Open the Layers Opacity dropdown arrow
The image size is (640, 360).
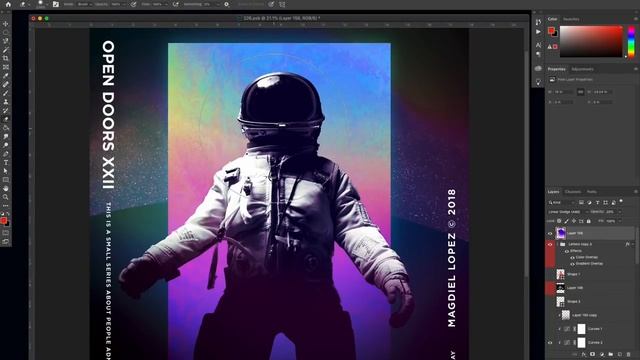point(620,212)
